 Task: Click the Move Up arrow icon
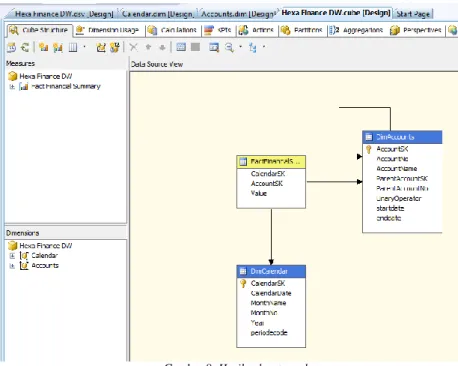148,47
